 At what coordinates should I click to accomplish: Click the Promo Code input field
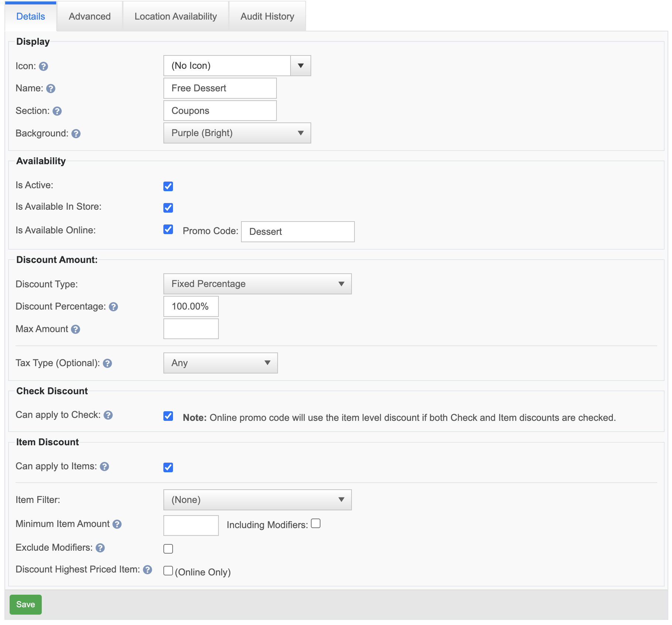[298, 232]
